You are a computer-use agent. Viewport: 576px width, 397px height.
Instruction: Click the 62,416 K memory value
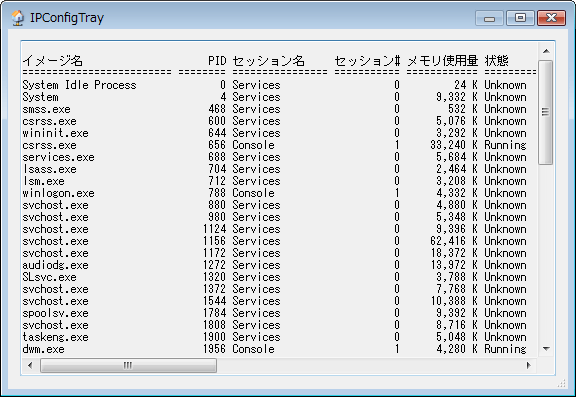[454, 241]
